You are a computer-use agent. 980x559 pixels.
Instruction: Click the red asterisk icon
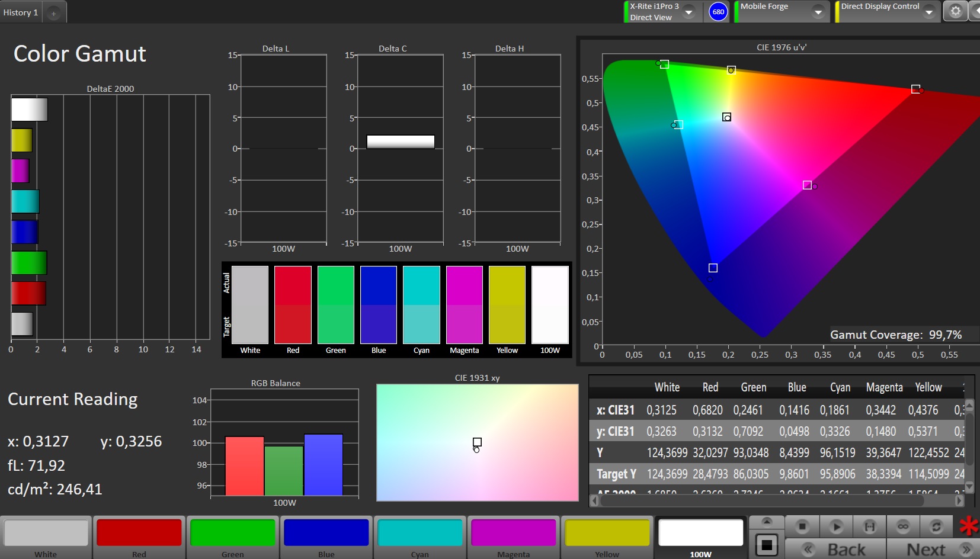coord(969,526)
